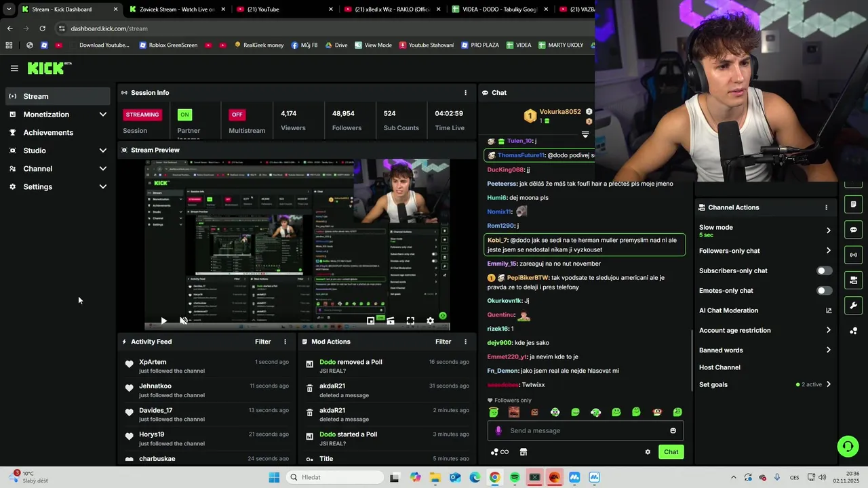Switch to VIDEA - DODO spreadsheet tab

tap(500, 9)
